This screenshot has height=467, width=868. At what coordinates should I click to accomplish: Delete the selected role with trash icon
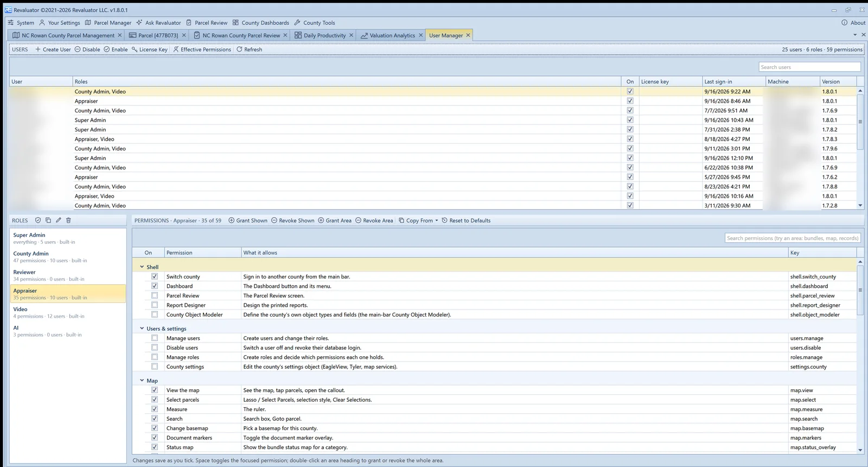point(68,220)
